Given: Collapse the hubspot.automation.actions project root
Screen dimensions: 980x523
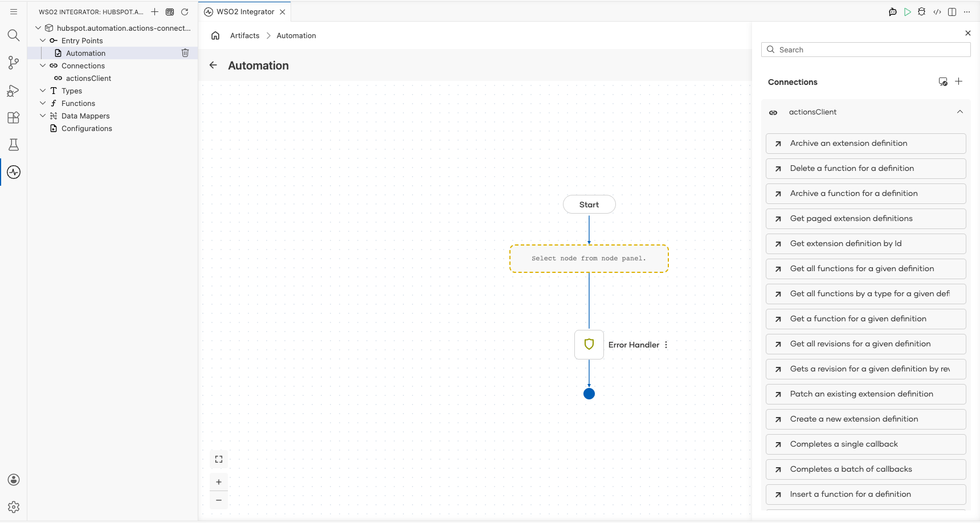Looking at the screenshot, I should tap(38, 28).
